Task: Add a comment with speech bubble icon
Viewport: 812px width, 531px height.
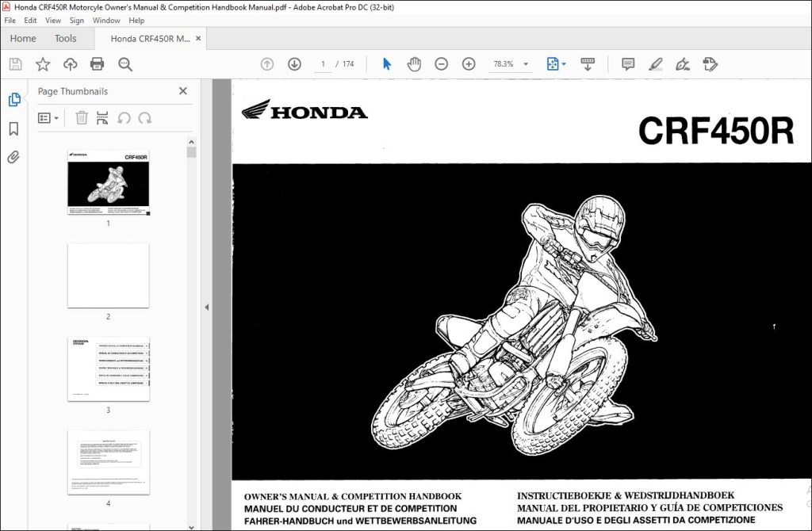Action: 628,64
